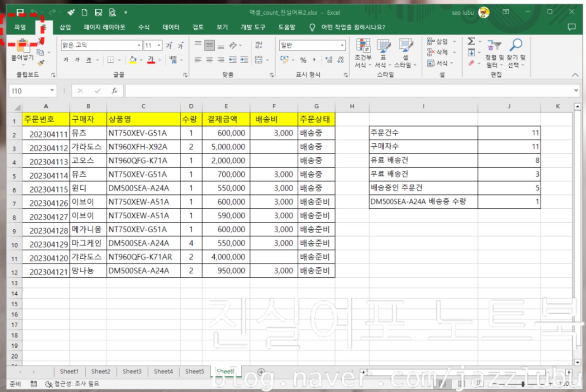Image resolution: width=586 pixels, height=392 pixels.
Task: Copy the selection using the copy icon
Action: (41, 52)
